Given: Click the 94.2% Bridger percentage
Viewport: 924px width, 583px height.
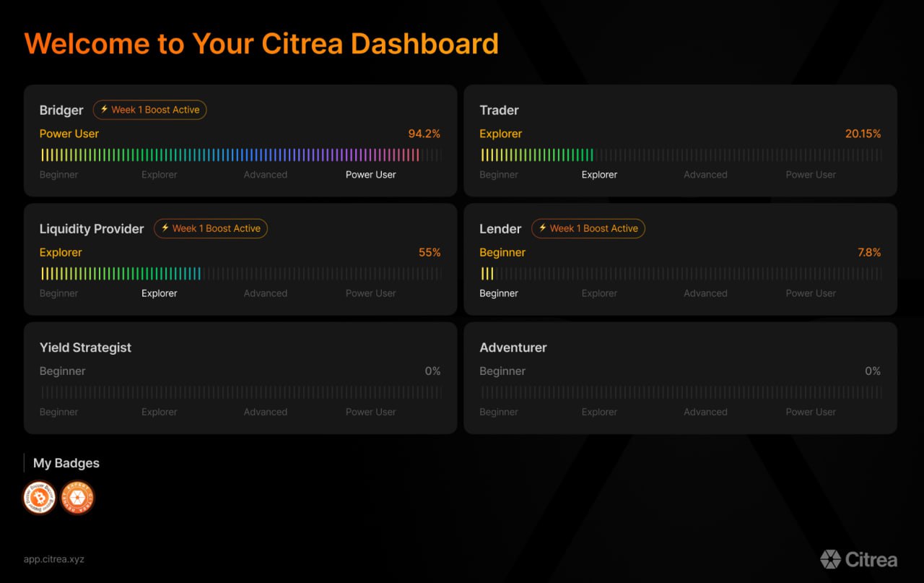Looking at the screenshot, I should point(424,134).
